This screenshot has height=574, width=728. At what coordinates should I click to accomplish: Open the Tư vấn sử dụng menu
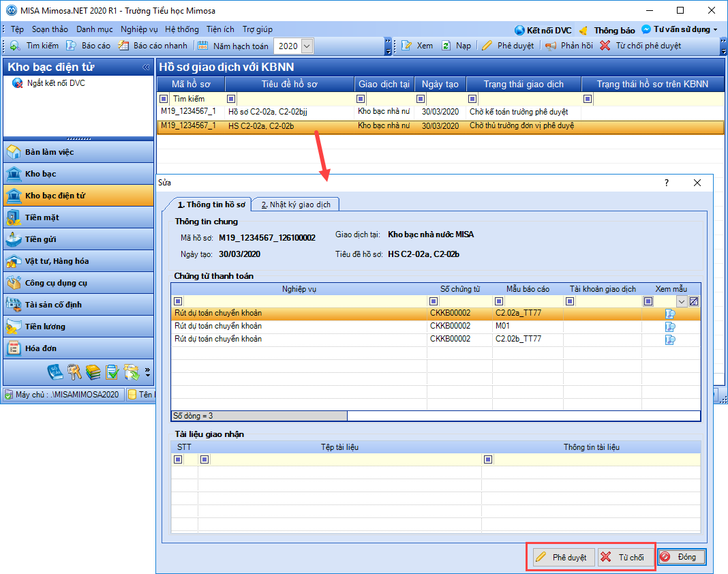pos(679,30)
